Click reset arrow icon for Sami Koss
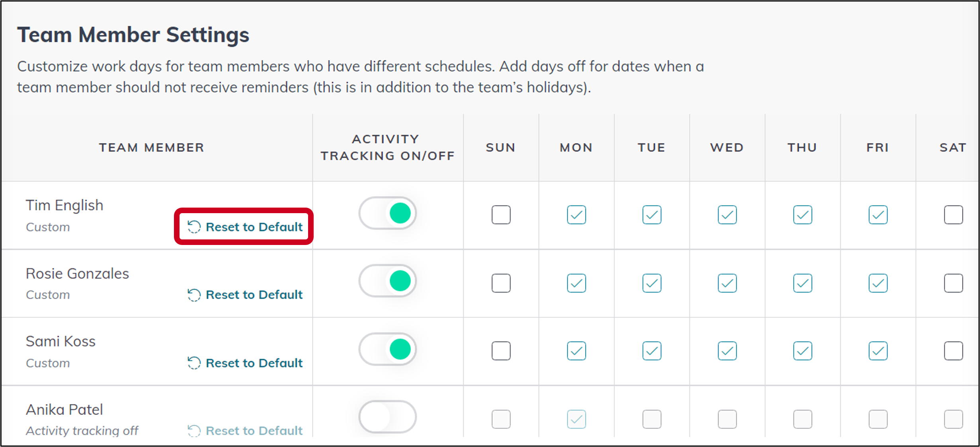980x447 pixels. (194, 363)
